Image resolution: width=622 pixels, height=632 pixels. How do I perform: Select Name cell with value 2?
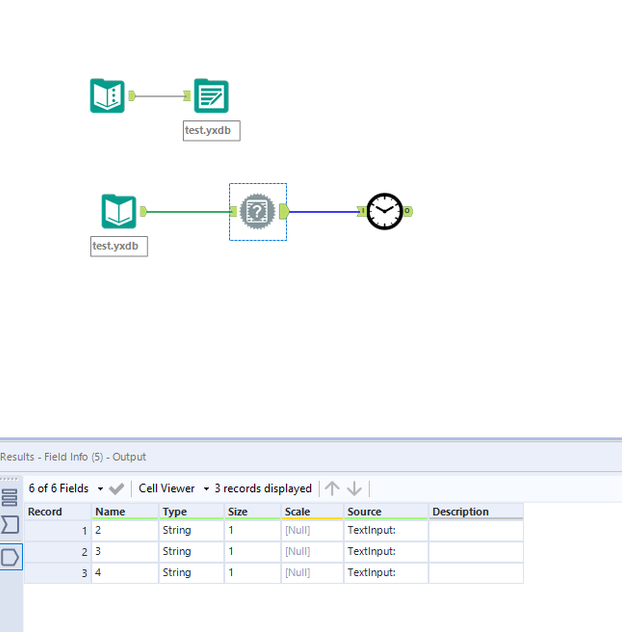(x=125, y=530)
